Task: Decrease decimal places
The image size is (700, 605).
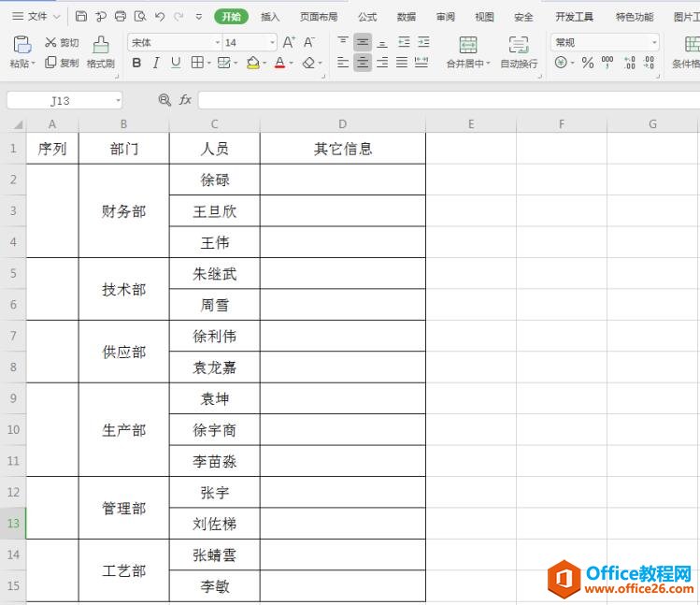Action: (x=650, y=62)
